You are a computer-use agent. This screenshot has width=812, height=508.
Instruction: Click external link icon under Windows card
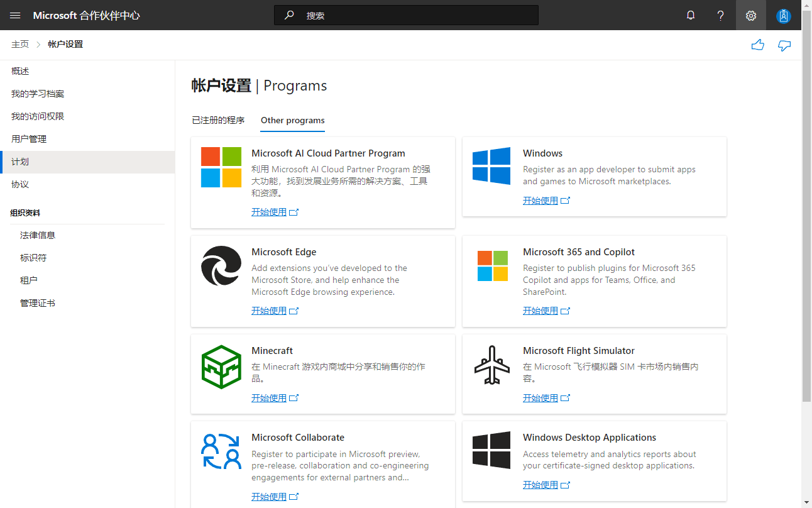click(x=565, y=201)
